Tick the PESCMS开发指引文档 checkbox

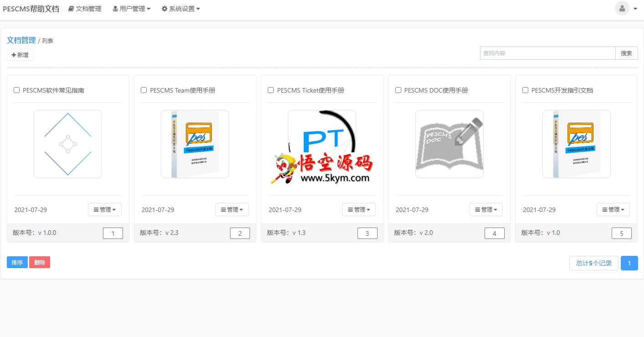[525, 90]
